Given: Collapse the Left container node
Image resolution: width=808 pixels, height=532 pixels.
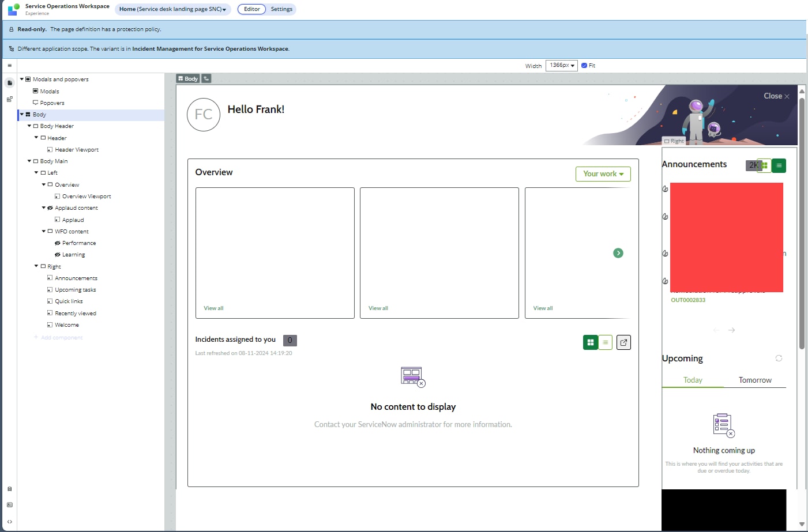Looking at the screenshot, I should pyautogui.click(x=36, y=172).
